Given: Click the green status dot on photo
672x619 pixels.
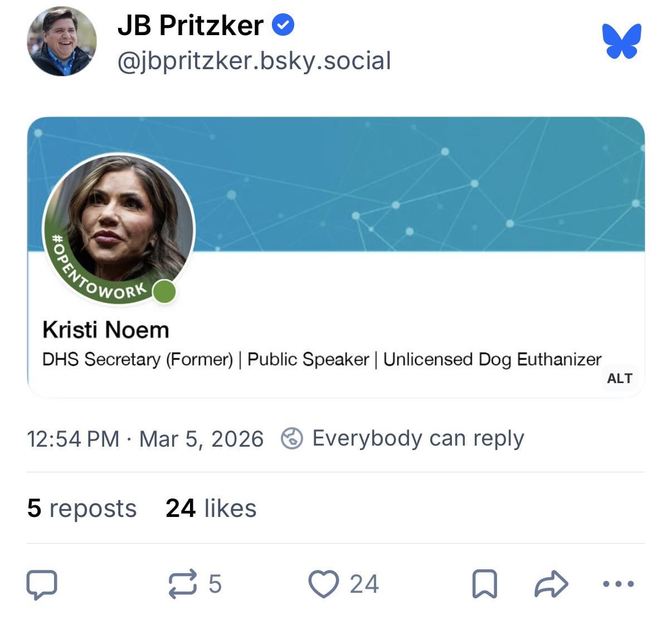Looking at the screenshot, I should tap(164, 292).
